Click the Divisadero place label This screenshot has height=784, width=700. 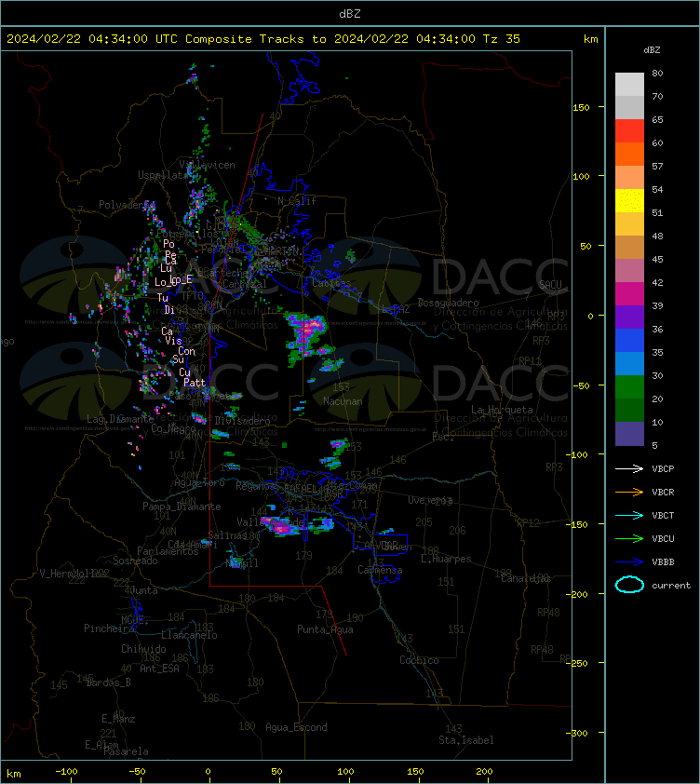coord(243,421)
